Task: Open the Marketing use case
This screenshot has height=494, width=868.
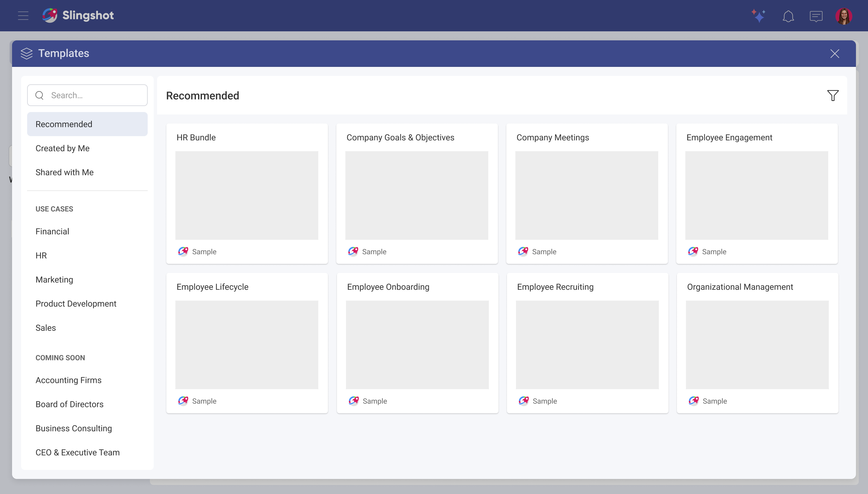Action: (87, 280)
